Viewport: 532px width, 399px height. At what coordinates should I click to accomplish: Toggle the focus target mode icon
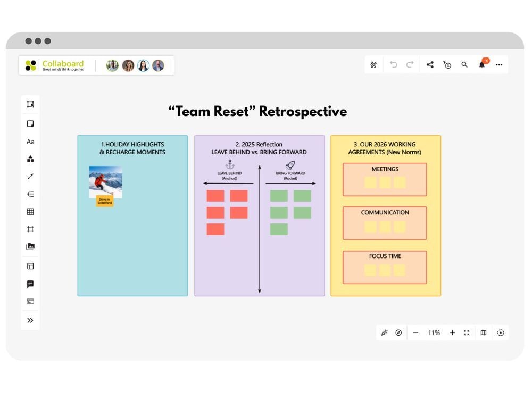pos(501,332)
